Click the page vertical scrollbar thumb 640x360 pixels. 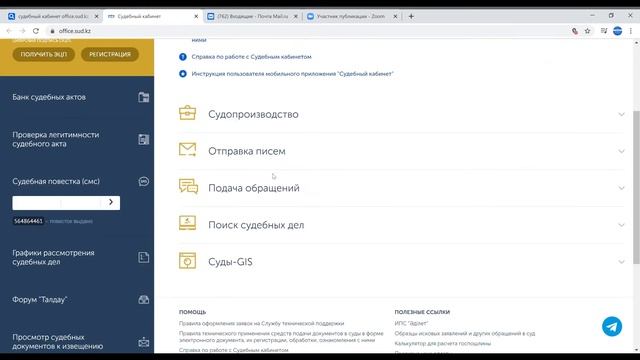636,187
